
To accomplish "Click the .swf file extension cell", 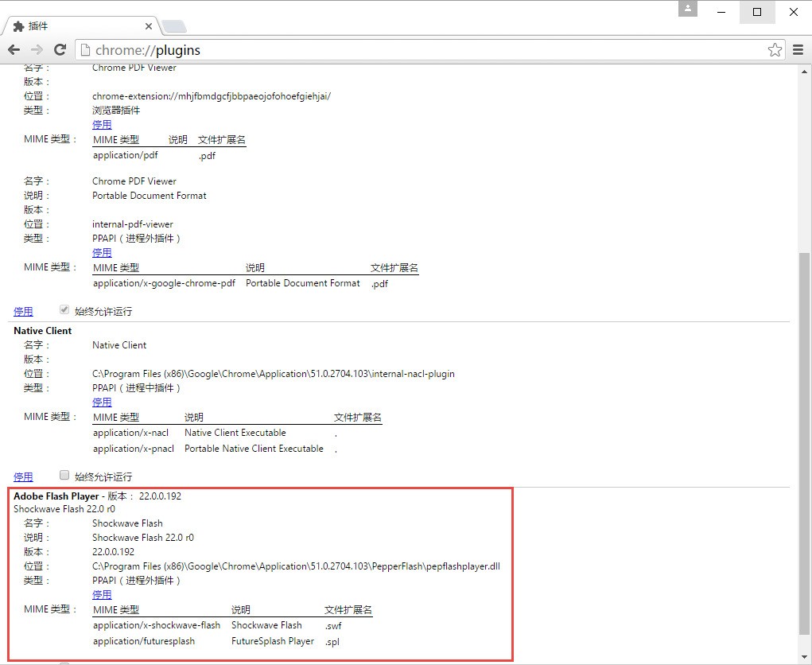I will tap(333, 626).
